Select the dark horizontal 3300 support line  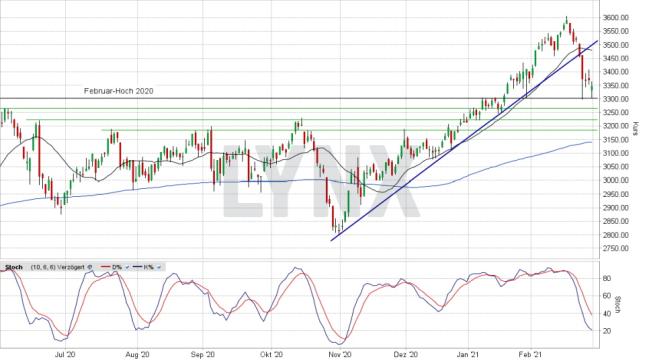pyautogui.click(x=298, y=98)
